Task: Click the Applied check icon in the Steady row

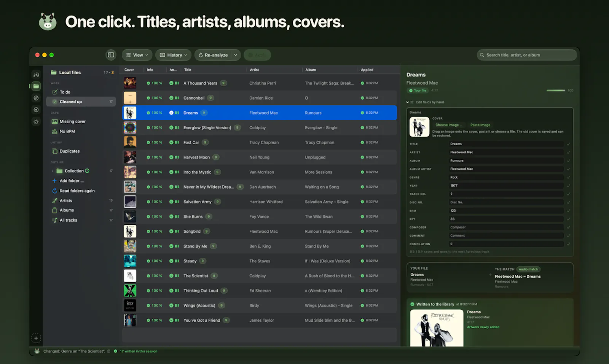Action: pos(362,261)
